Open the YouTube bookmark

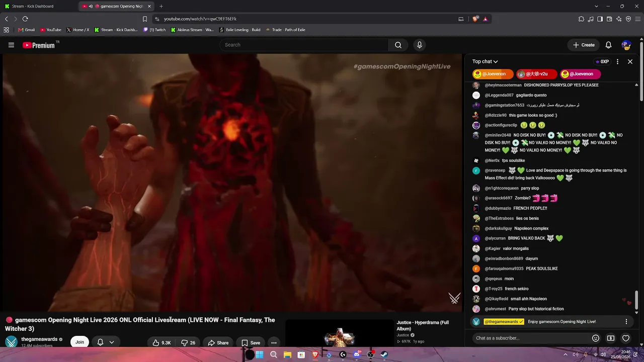point(50,30)
